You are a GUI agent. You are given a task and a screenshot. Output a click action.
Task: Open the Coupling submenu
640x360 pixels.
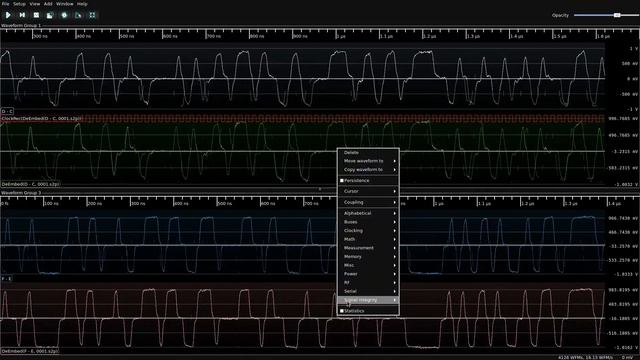(x=368, y=202)
